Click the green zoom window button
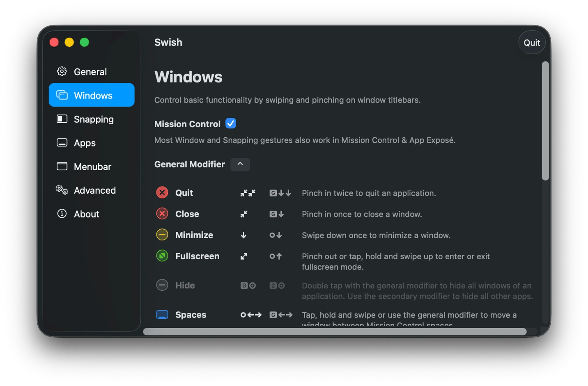This screenshot has height=386, width=588. coord(84,42)
